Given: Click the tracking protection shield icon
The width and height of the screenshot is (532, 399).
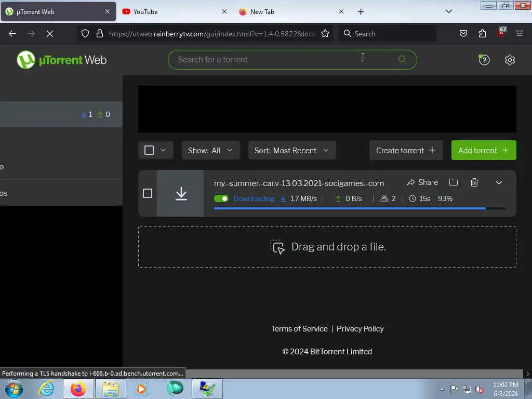Looking at the screenshot, I should pyautogui.click(x=85, y=33).
